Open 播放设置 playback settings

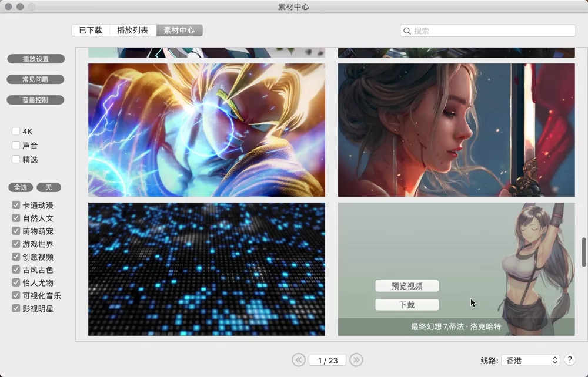36,59
